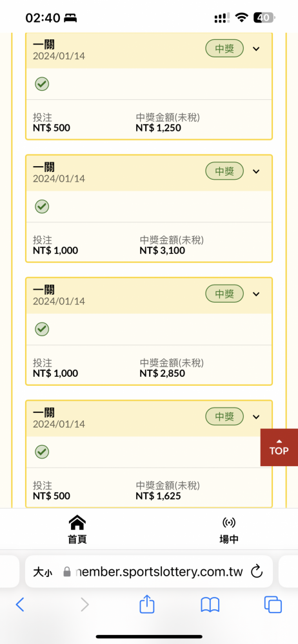Viewport: 298px width, 644px height.
Task: Go back with Safari back arrow
Action: (20, 605)
